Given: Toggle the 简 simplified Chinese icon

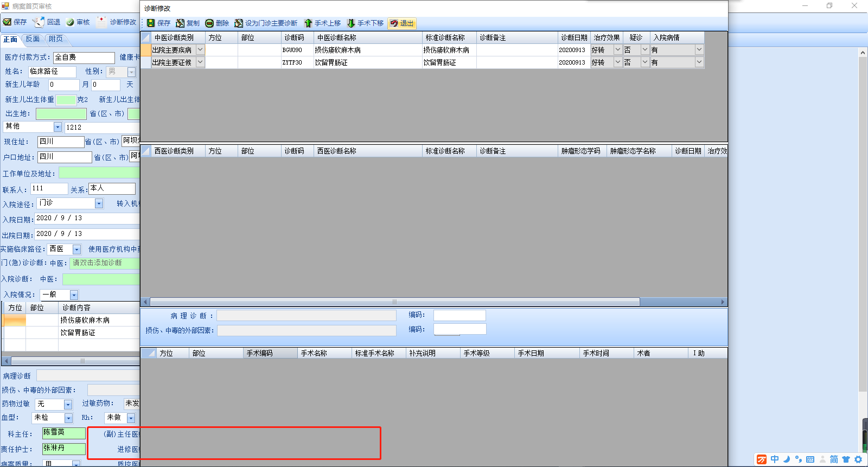Looking at the screenshot, I should [x=834, y=459].
